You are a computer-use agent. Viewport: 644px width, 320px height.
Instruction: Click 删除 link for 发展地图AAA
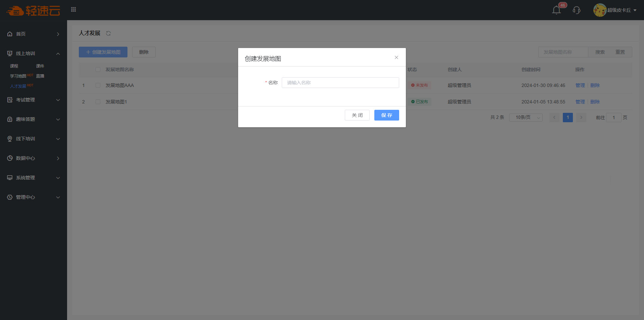(x=595, y=85)
